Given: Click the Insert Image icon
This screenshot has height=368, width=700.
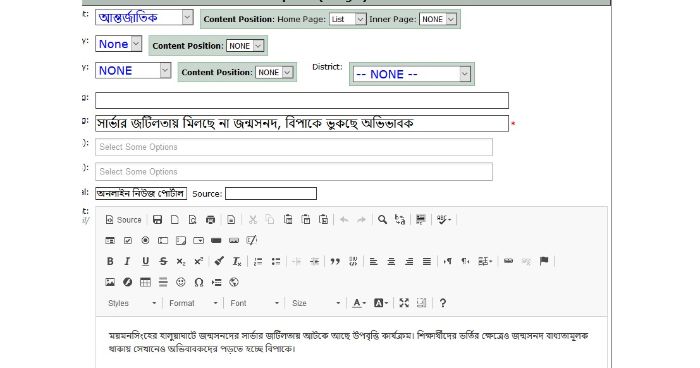Looking at the screenshot, I should (110, 282).
